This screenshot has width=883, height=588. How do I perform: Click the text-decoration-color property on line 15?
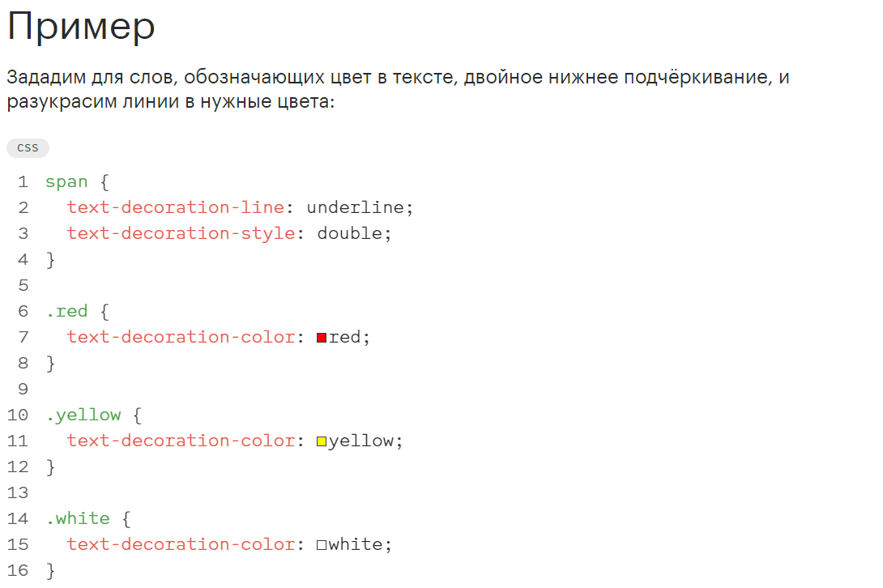[x=181, y=544]
